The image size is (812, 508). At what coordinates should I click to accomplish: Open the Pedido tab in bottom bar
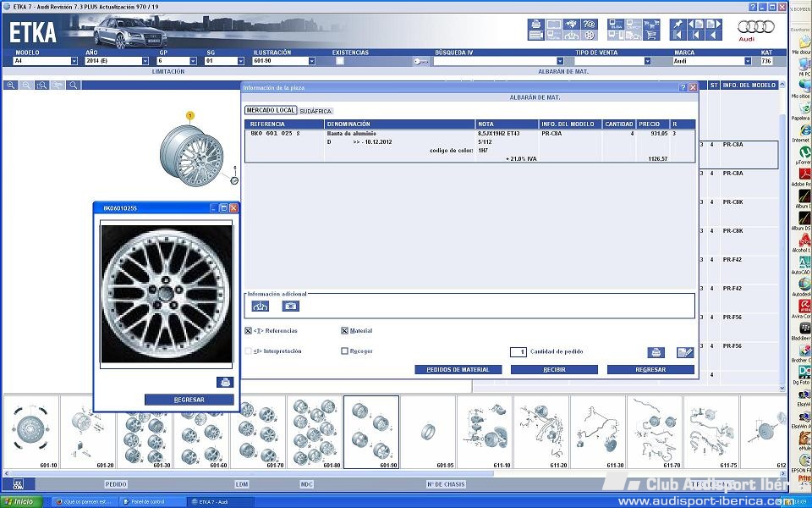[116, 484]
